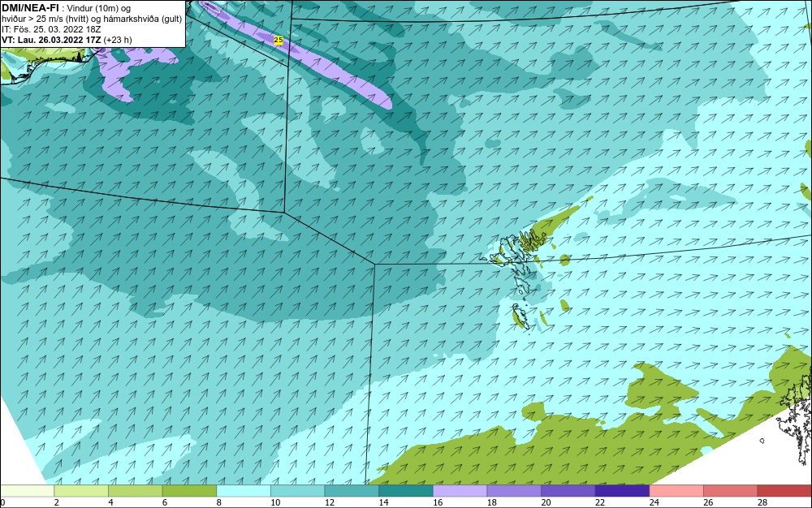Image resolution: width=812 pixels, height=508 pixels.
Task: Click the DMI/NEA-FI title text
Action: [31, 8]
